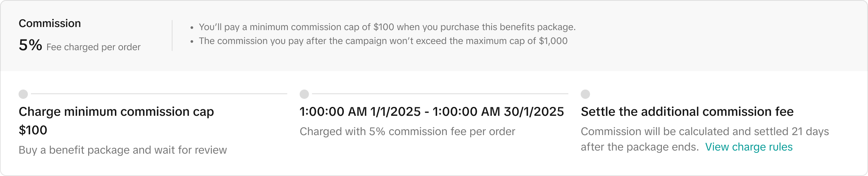Click the third timeline step dot
The height and width of the screenshot is (176, 868).
point(585,94)
